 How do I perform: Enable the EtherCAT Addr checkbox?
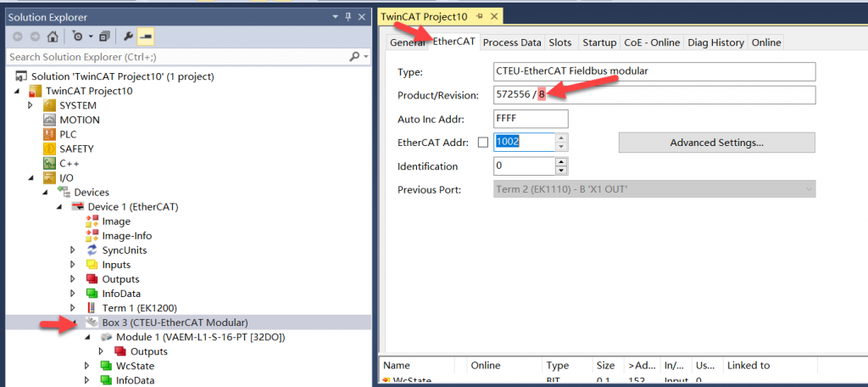pos(482,143)
